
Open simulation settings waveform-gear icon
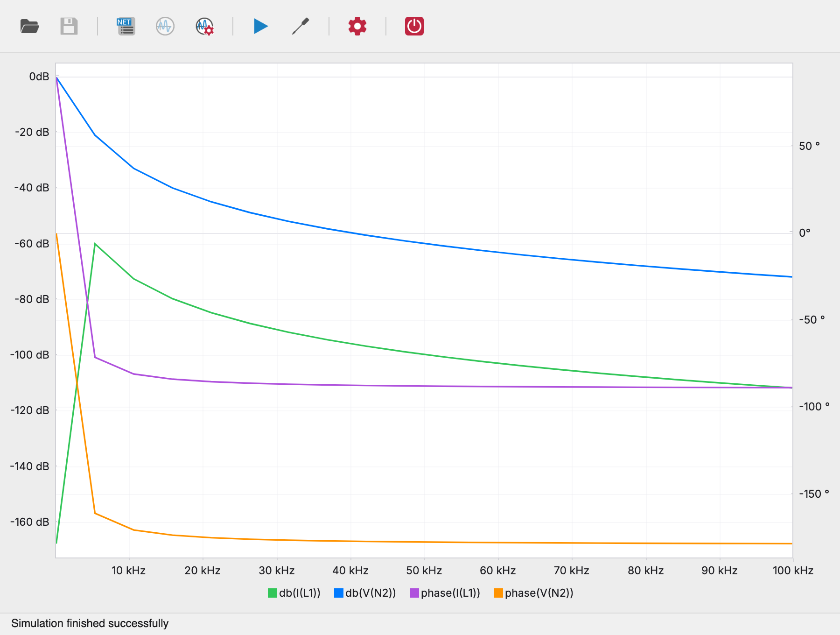204,26
